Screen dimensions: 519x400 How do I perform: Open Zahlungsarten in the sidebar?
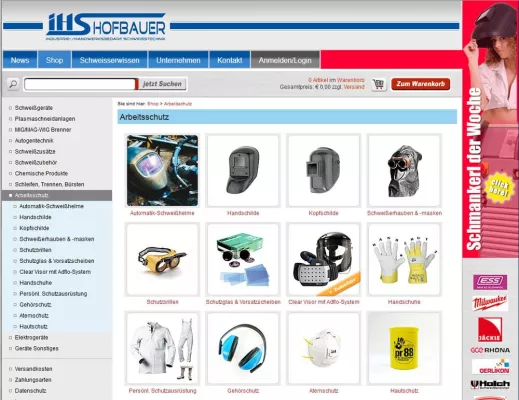coord(33,380)
